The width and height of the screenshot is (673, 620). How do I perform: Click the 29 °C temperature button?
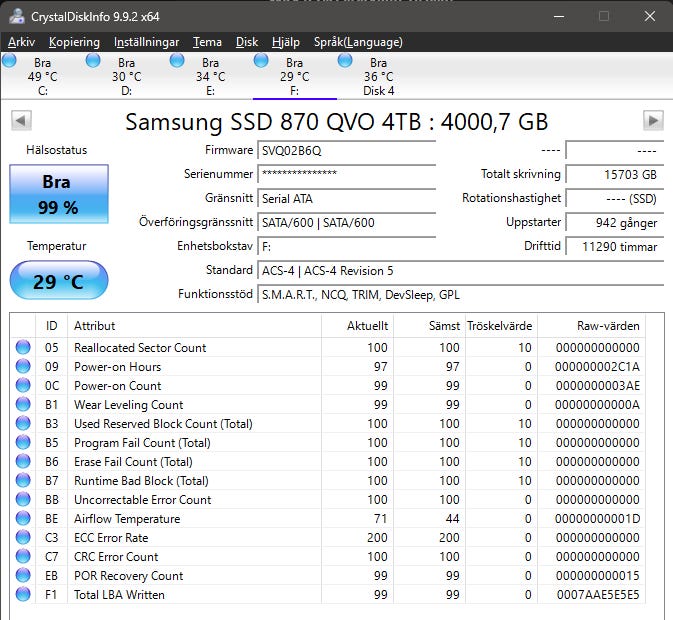coord(59,280)
